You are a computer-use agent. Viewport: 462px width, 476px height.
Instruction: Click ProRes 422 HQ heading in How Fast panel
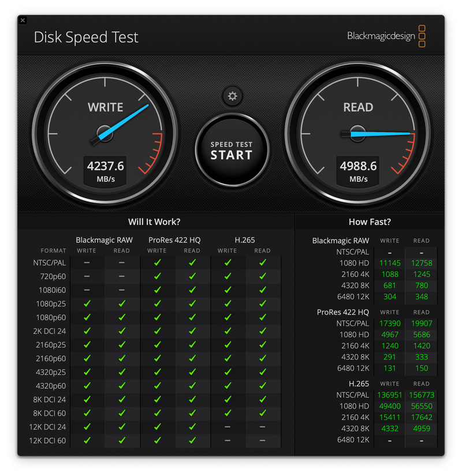pos(343,312)
